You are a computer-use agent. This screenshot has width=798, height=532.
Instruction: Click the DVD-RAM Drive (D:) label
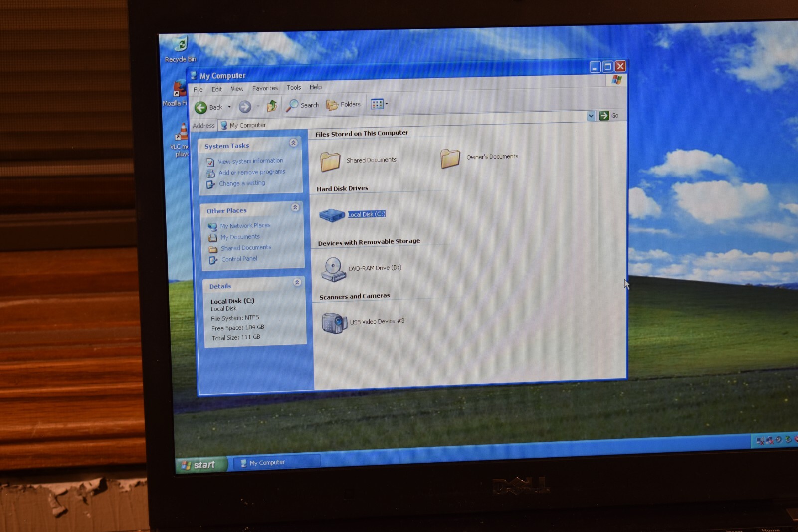click(x=375, y=268)
